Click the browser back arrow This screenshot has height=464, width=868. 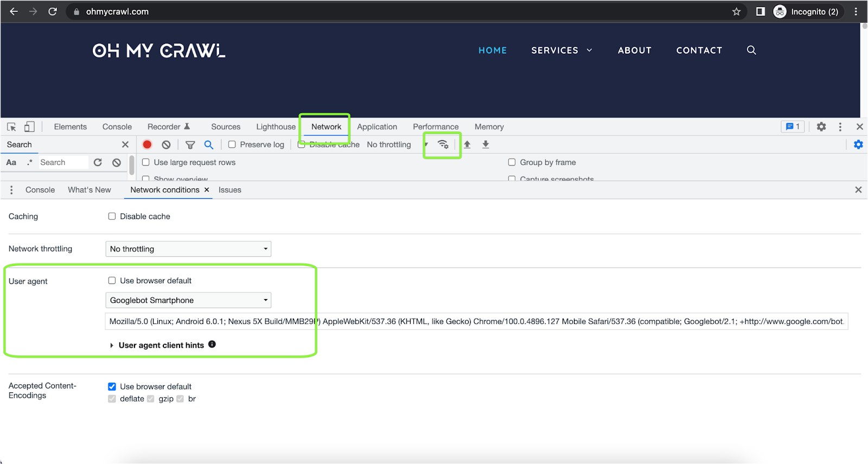14,11
